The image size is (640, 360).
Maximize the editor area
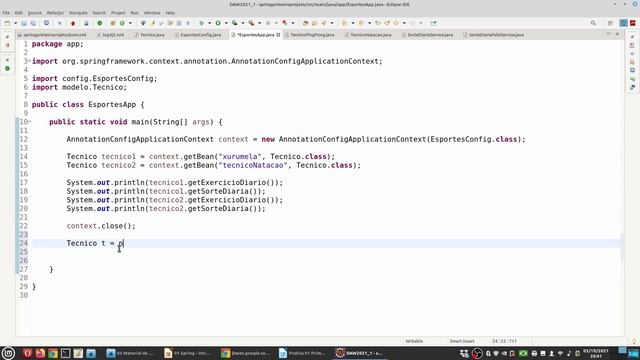click(x=617, y=34)
